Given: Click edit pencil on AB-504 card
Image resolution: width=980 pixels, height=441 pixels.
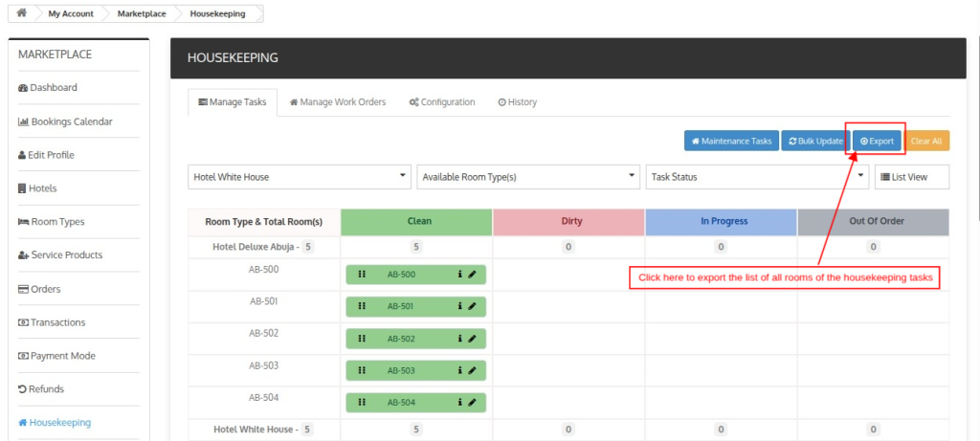Looking at the screenshot, I should click(x=472, y=403).
